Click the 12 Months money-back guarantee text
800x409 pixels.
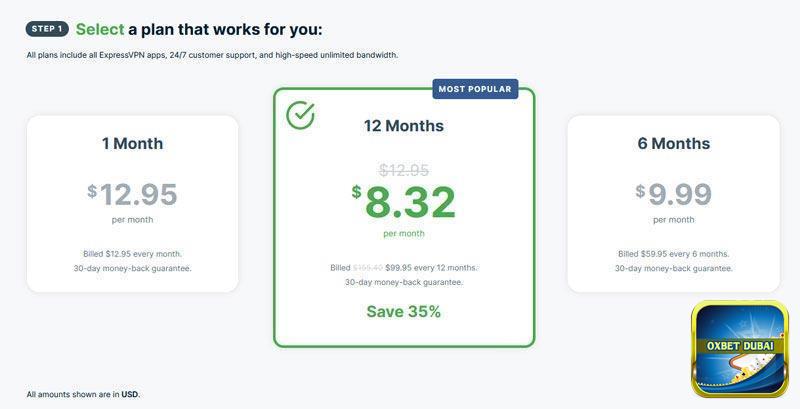(x=404, y=282)
